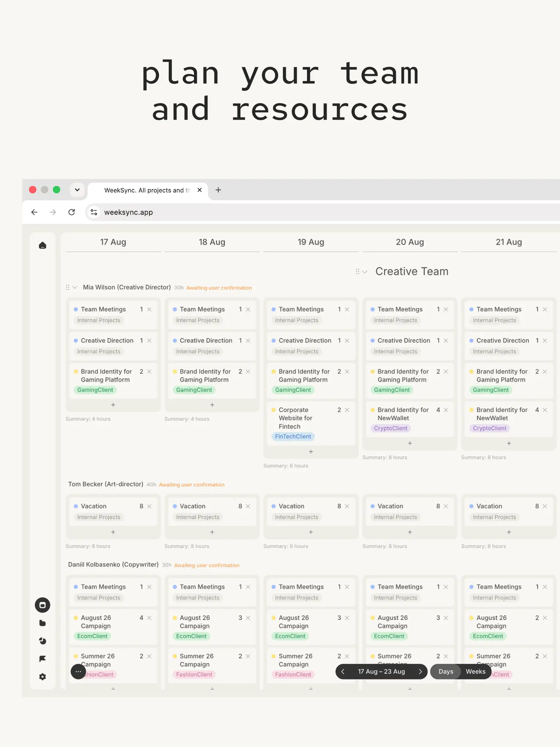Open the pie chart reports icon

[x=42, y=641]
